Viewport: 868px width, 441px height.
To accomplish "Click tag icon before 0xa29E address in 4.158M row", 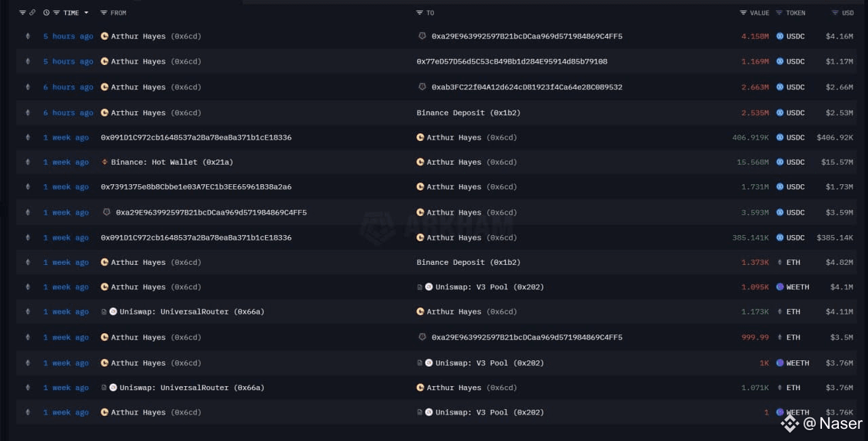I will click(x=422, y=37).
